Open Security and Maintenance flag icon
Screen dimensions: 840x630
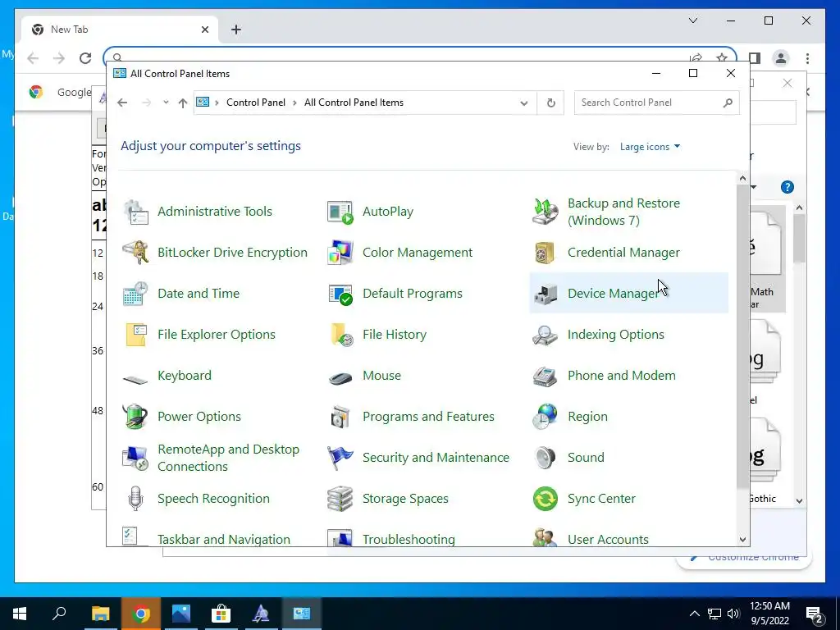(x=340, y=458)
